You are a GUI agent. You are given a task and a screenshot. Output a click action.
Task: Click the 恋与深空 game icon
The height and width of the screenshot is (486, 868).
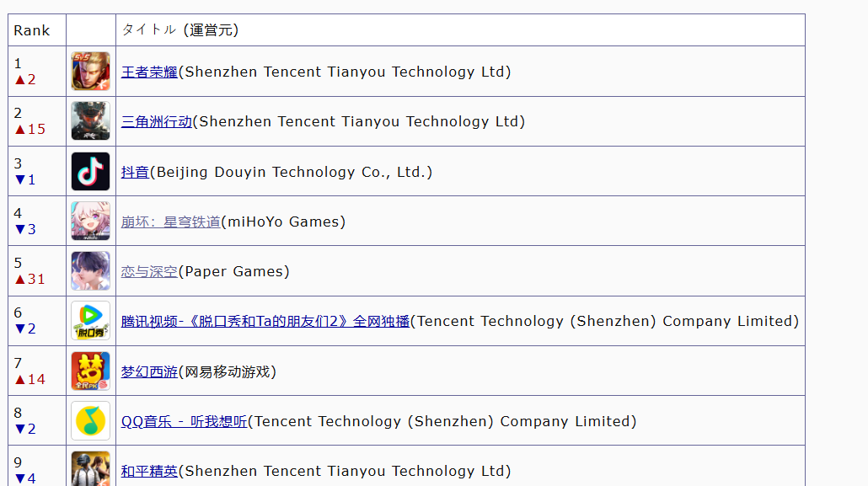[91, 271]
